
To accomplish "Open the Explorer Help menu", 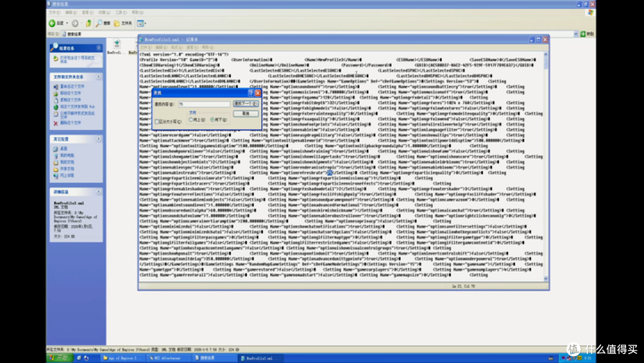I will [138, 13].
